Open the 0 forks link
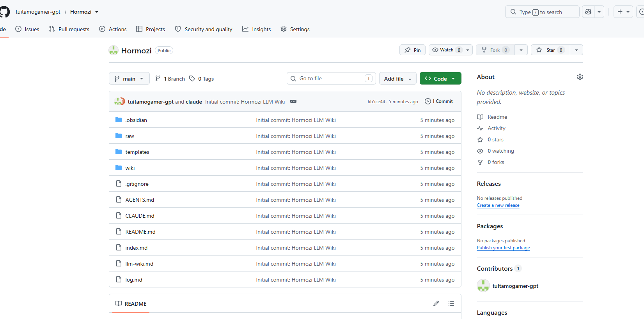The width and height of the screenshot is (644, 319). point(496,162)
